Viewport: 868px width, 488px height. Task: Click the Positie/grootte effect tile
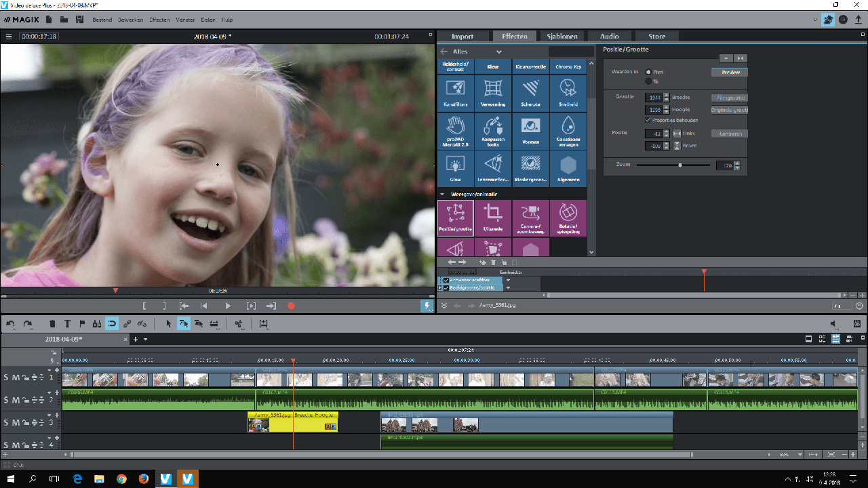(455, 218)
